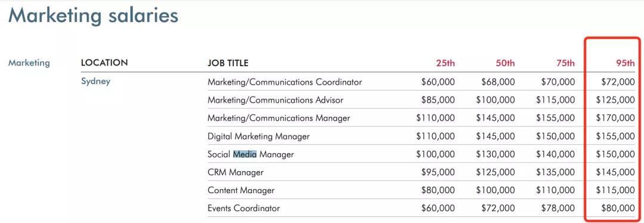Click the JOB TITLE column header

(228, 63)
